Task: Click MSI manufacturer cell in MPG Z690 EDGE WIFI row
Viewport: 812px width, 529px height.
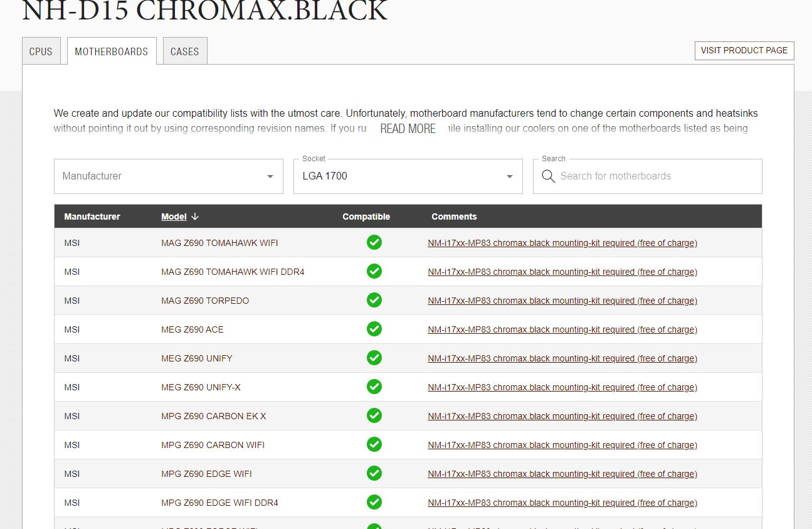Action: click(x=72, y=474)
